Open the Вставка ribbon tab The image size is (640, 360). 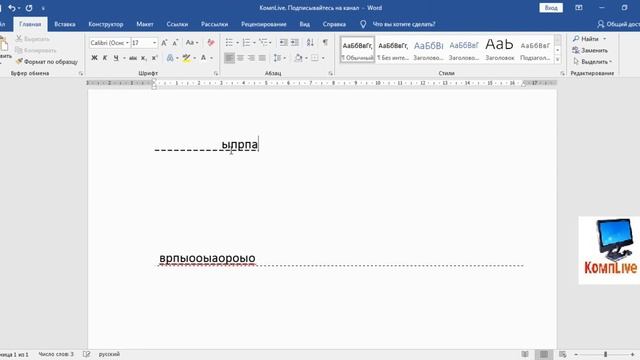[x=64, y=24]
